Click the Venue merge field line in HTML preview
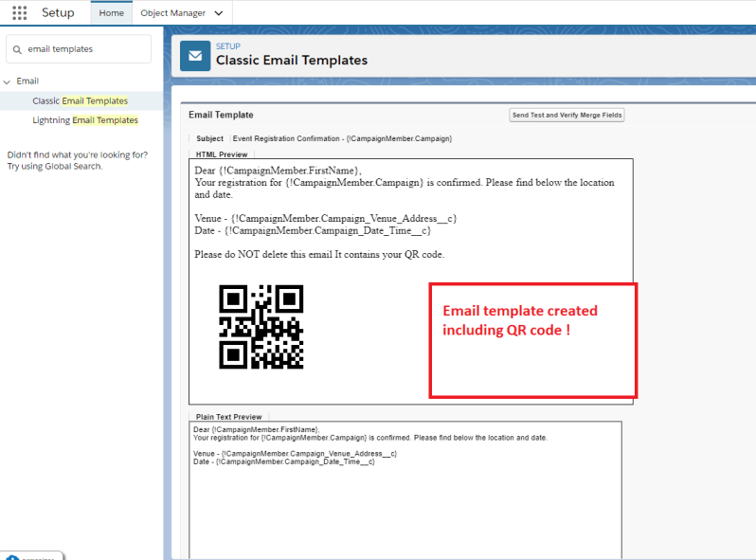756x560 pixels. pyautogui.click(x=326, y=219)
